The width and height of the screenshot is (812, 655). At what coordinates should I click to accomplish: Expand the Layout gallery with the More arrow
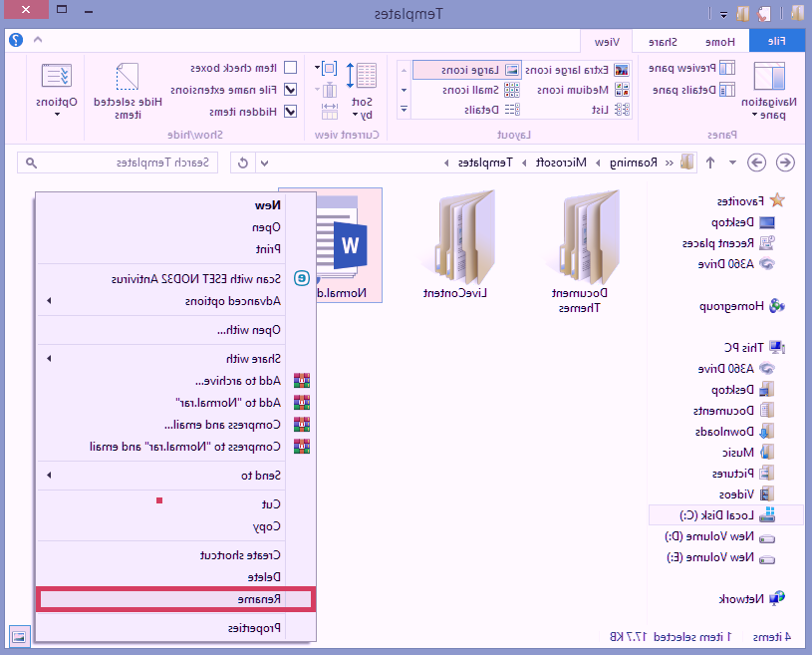point(404,110)
